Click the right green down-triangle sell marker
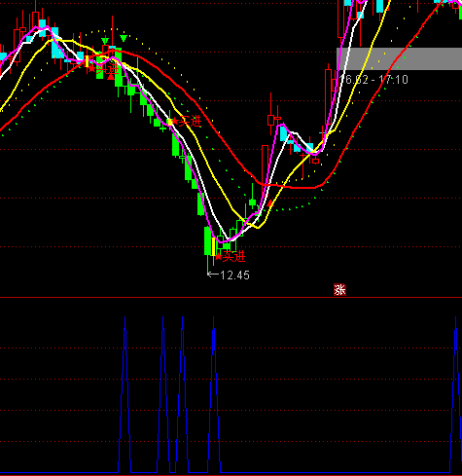Screen dimensions: 462x476 click(x=124, y=38)
